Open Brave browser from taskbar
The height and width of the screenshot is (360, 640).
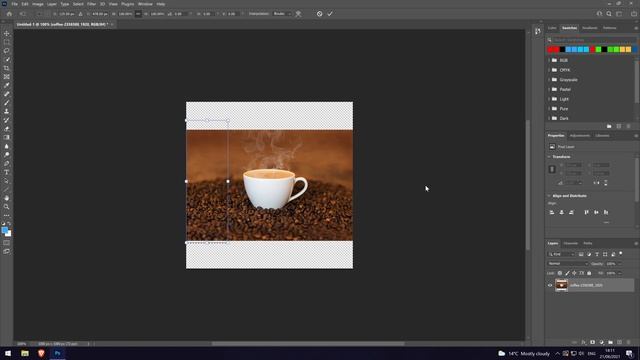click(41, 353)
